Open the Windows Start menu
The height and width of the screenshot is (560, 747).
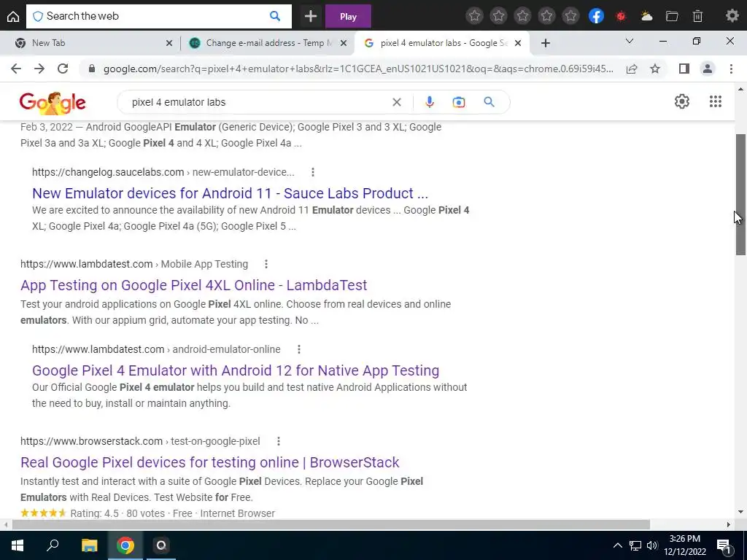point(18,545)
